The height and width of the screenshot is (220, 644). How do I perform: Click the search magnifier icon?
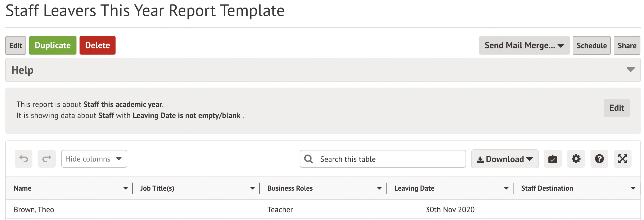[x=308, y=159]
